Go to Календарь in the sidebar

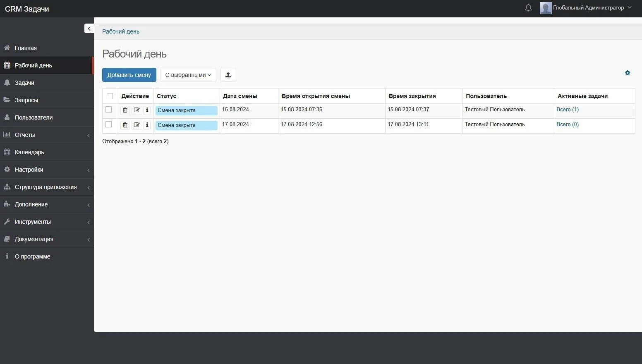[29, 152]
